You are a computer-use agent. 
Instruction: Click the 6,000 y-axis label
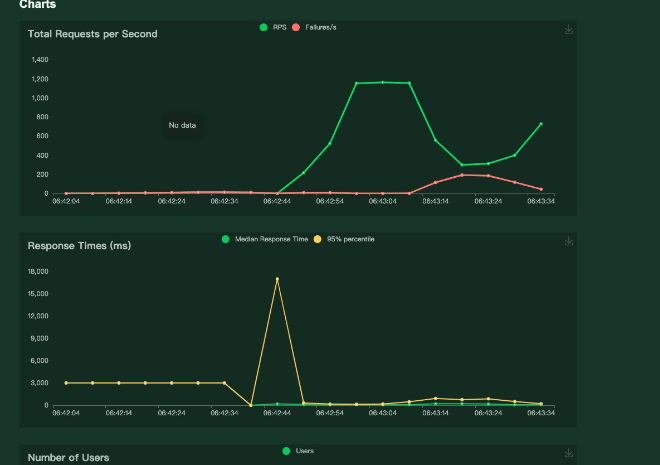coord(40,361)
